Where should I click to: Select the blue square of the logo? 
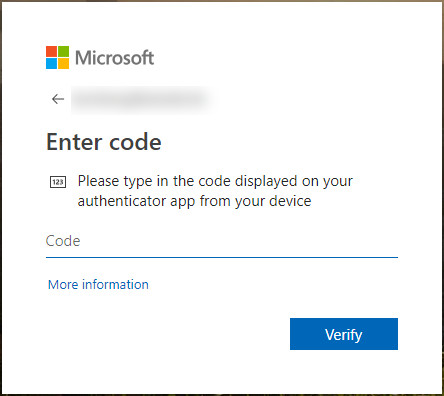pos(51,64)
